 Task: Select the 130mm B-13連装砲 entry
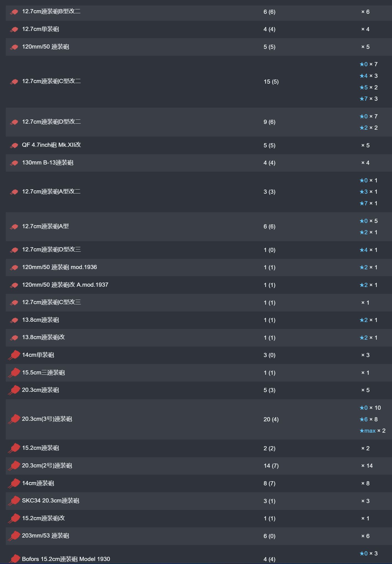pos(199,163)
